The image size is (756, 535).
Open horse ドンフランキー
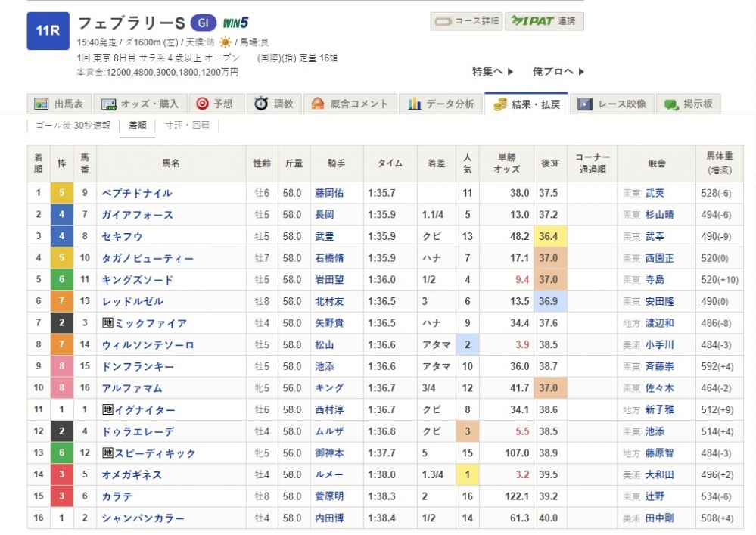[x=138, y=366]
